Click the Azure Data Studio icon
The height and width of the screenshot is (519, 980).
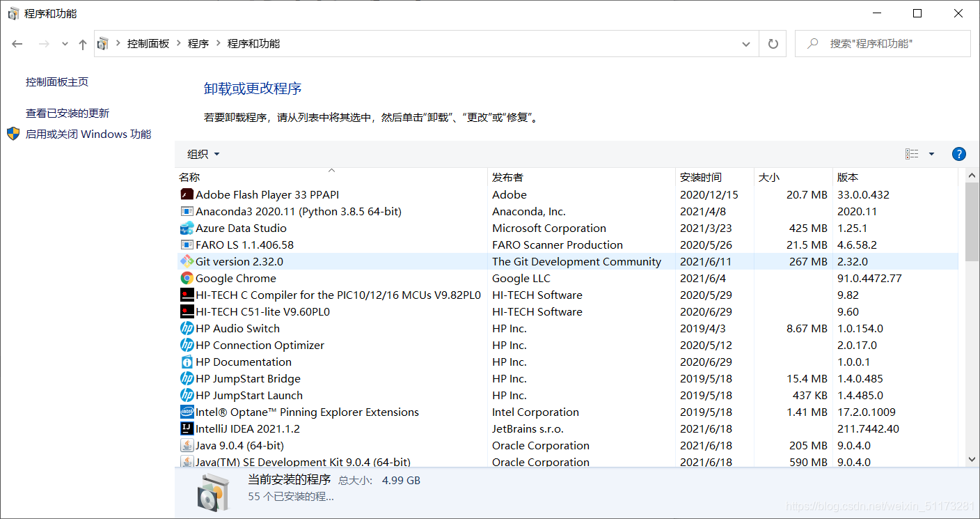pos(187,228)
